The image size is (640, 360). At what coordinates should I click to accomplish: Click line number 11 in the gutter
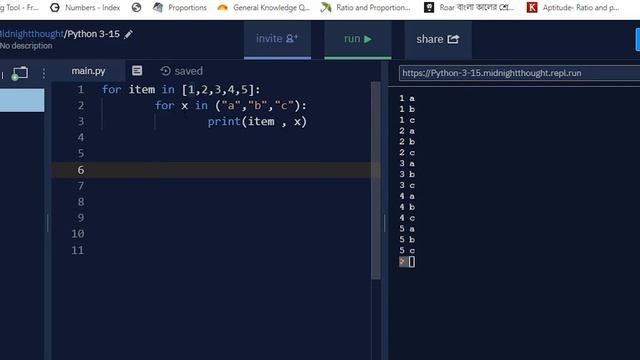(x=78, y=250)
